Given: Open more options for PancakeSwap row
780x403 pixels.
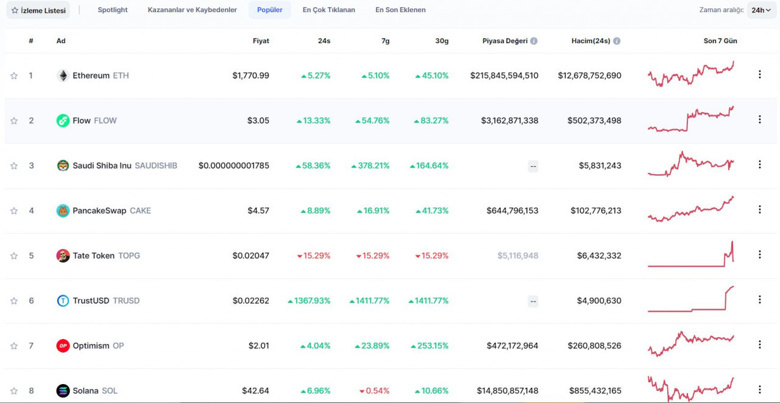Looking at the screenshot, I should click(x=760, y=209).
